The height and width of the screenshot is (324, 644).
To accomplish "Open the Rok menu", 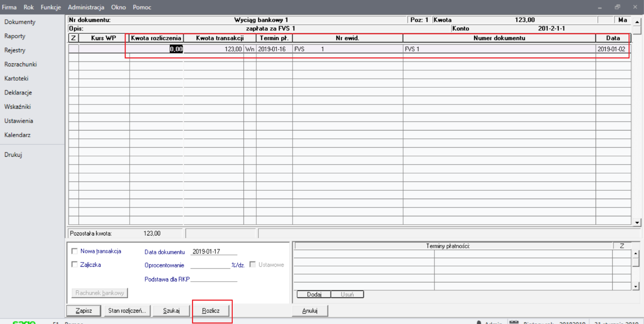I will (29, 7).
